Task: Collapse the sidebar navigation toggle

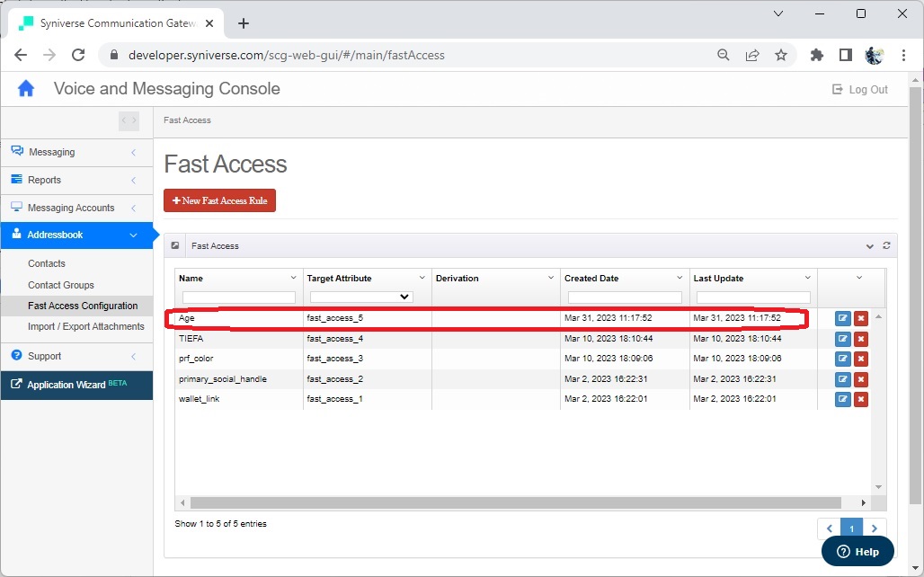Action: click(129, 120)
